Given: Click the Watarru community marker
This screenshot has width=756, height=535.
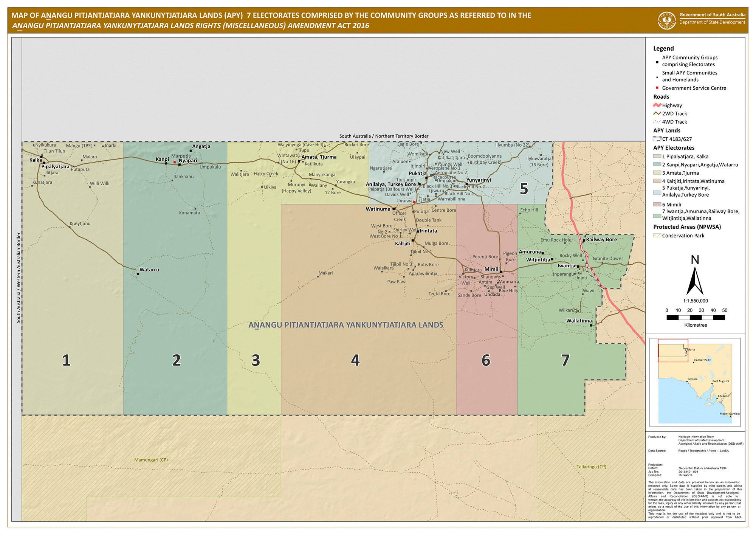Looking at the screenshot, I should coord(138,274).
